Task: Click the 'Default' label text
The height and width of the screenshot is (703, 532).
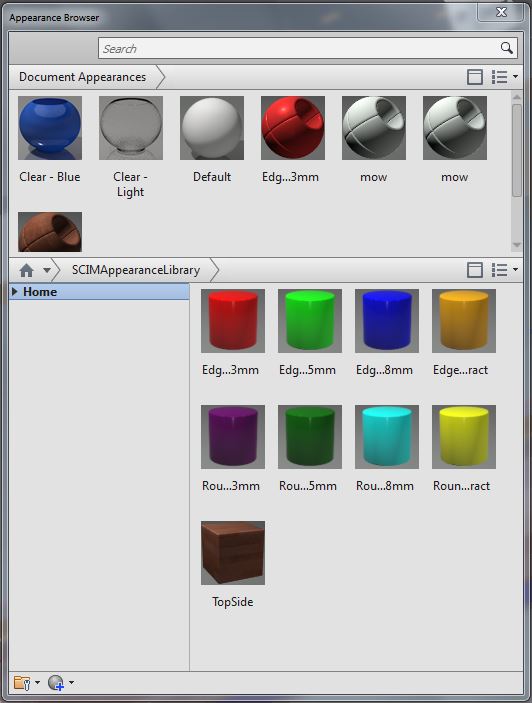Action: [x=212, y=177]
